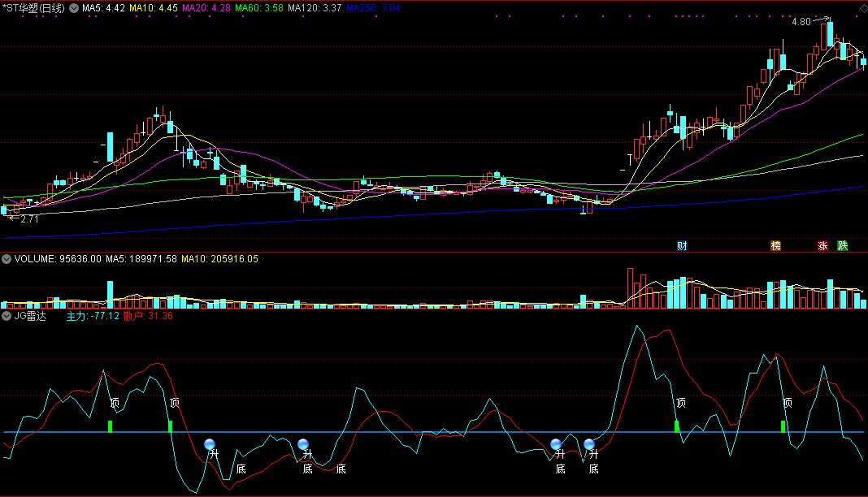Click the magenta MA20: 4.28 label
The image size is (868, 497).
pos(206,8)
